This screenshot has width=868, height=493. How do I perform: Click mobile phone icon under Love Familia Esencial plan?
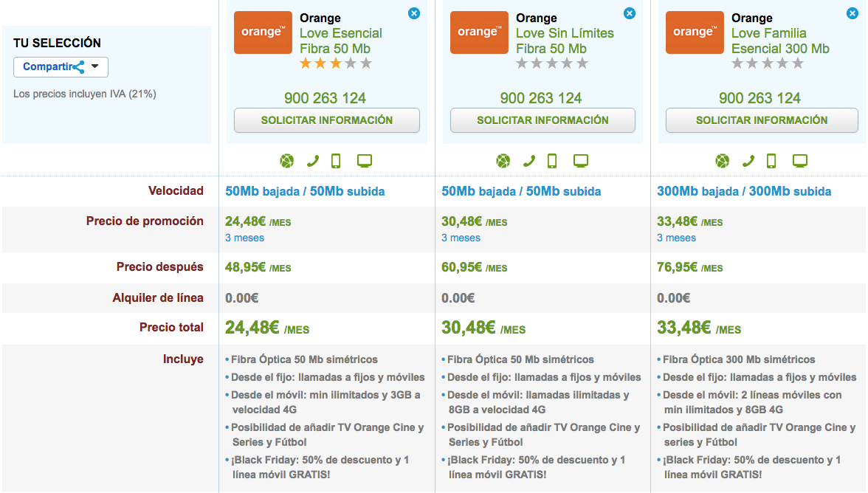click(771, 161)
